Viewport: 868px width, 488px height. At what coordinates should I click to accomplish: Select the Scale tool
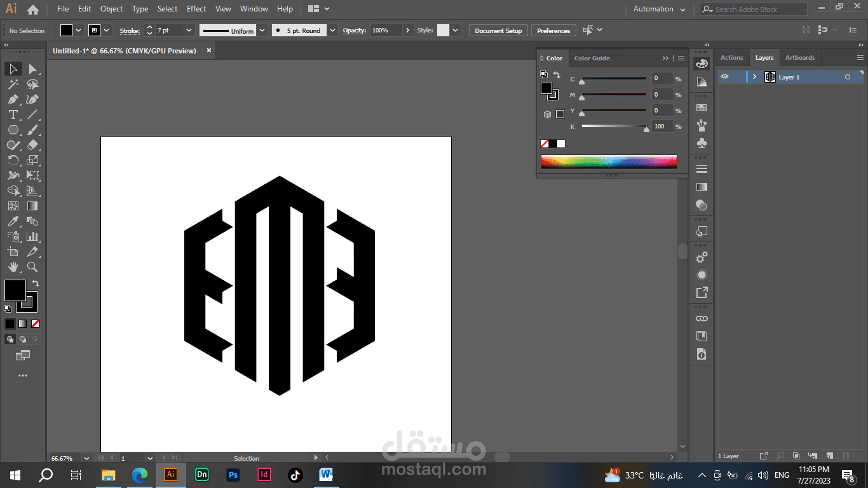pos(33,160)
